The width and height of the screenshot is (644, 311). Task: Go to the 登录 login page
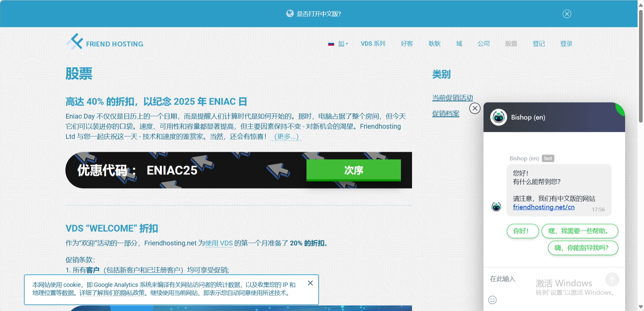pos(566,44)
